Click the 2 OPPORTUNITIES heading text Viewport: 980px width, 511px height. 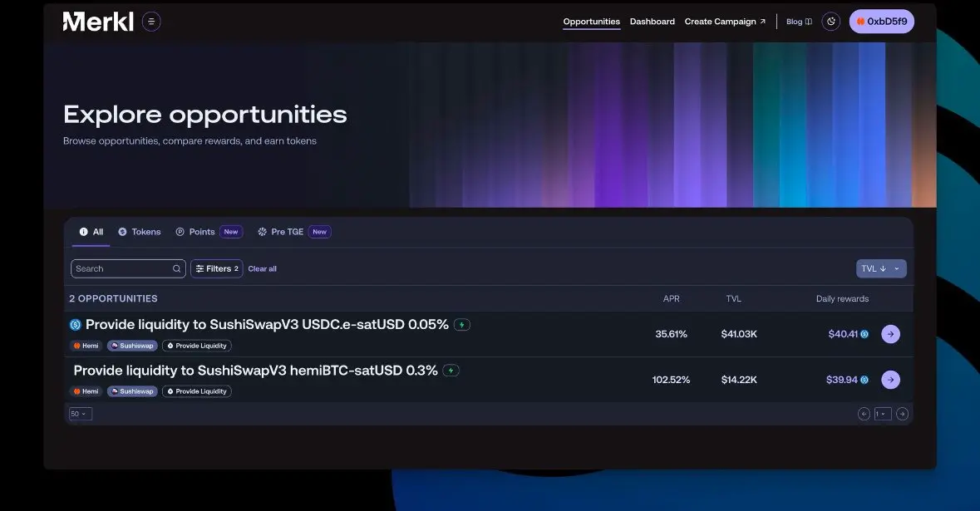point(113,298)
